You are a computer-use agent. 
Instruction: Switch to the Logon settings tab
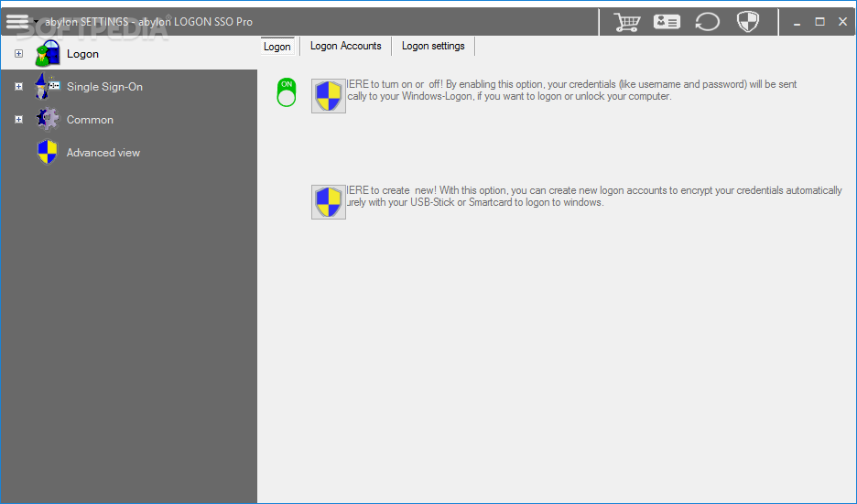pyautogui.click(x=433, y=46)
